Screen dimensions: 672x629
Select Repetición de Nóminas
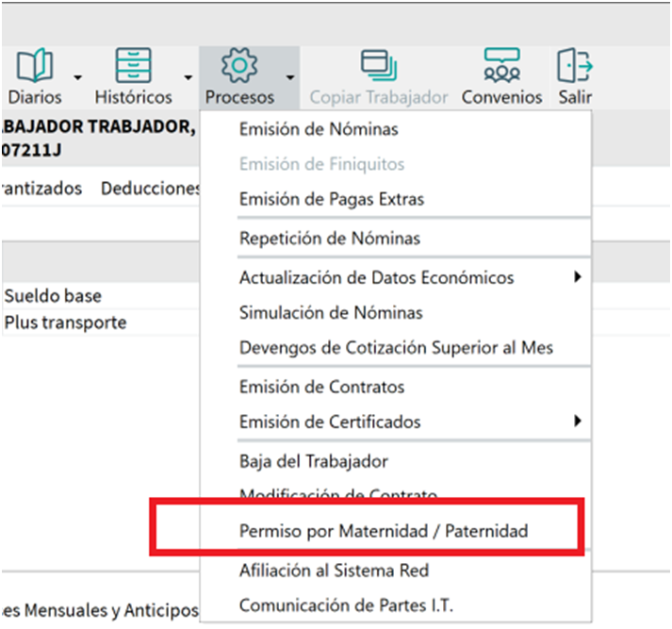[330, 239]
